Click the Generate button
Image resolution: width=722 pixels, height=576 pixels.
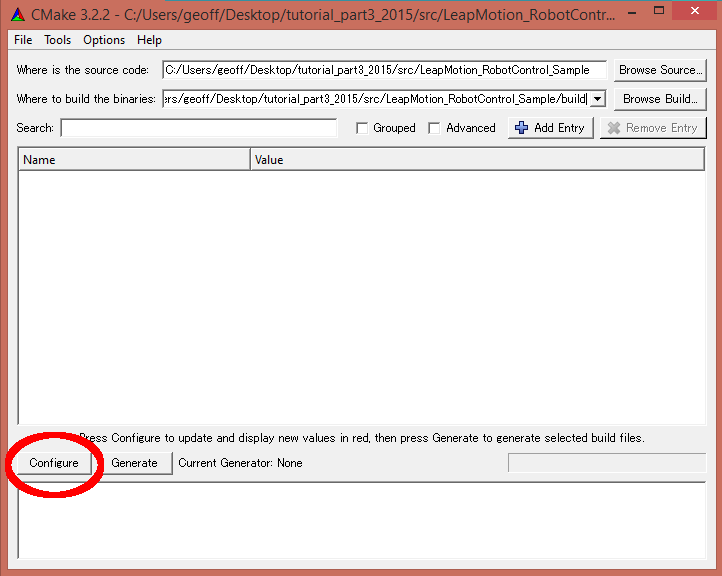tap(134, 463)
